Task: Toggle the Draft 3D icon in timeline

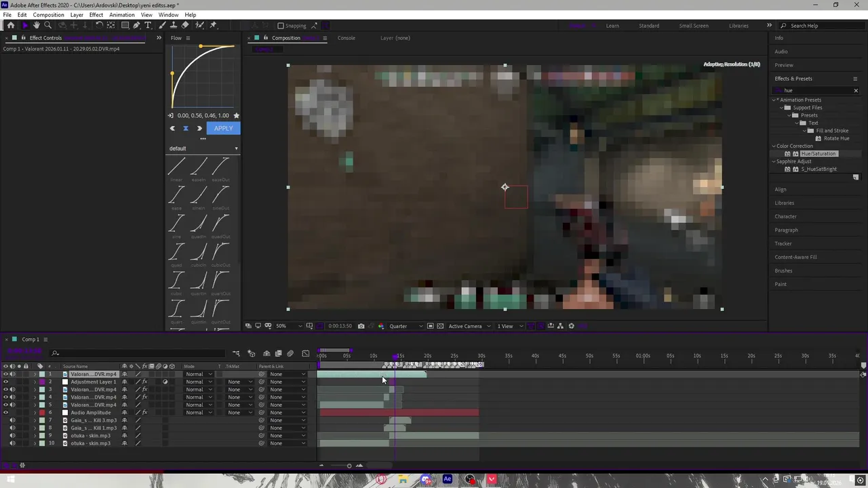Action: 251,353
